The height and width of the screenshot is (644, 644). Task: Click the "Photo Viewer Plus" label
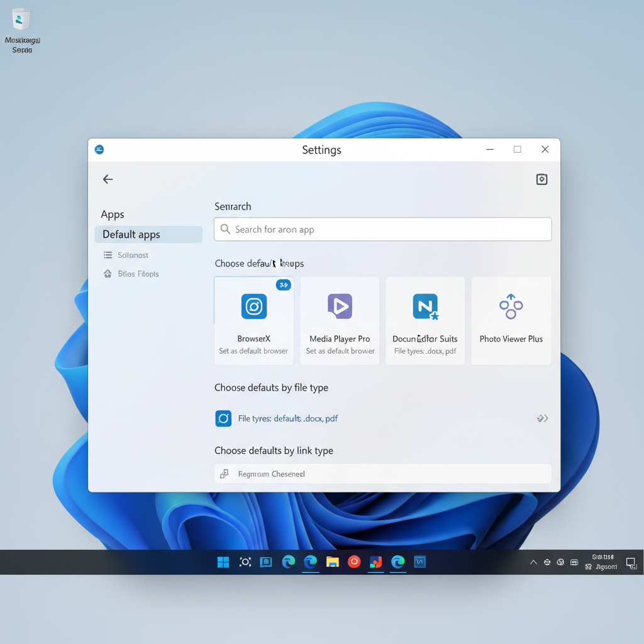[511, 339]
